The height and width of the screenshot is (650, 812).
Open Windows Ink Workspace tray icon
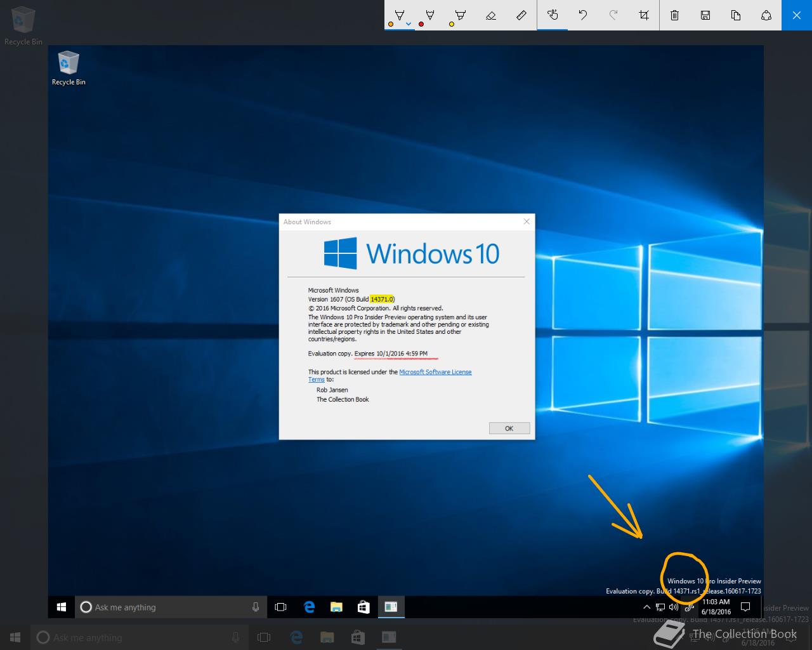coord(690,607)
